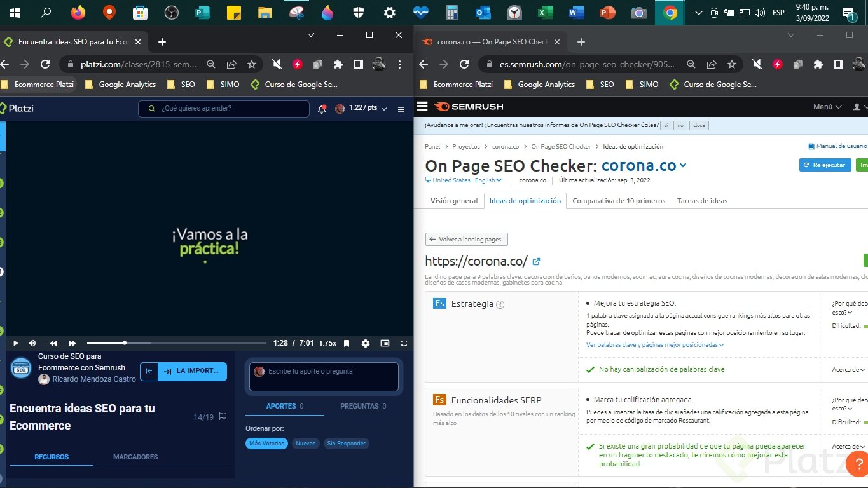The height and width of the screenshot is (488, 868).
Task: Open Windows Settings gear in taskbar
Action: [x=390, y=13]
